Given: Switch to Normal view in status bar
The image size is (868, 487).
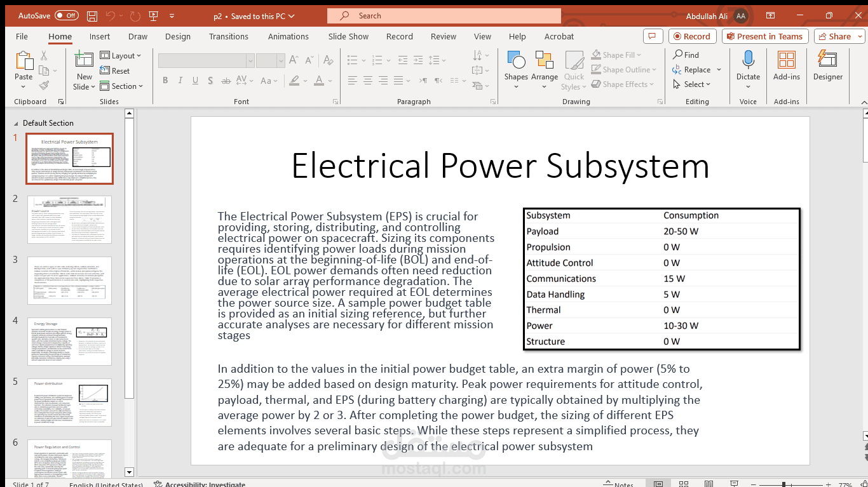Looking at the screenshot, I should click(x=658, y=484).
